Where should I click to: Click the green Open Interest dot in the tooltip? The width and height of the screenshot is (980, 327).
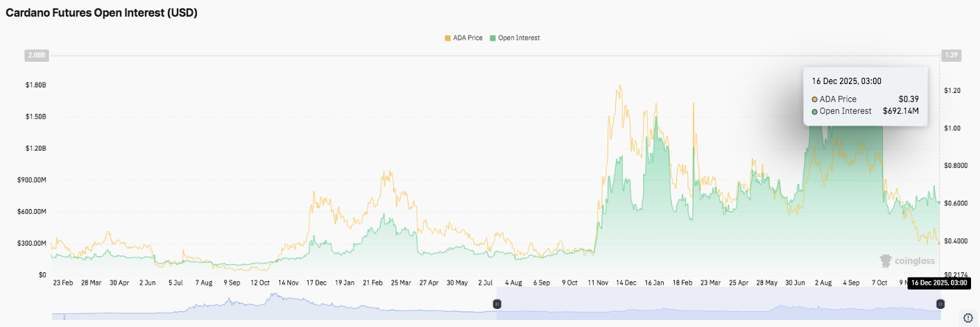click(814, 111)
